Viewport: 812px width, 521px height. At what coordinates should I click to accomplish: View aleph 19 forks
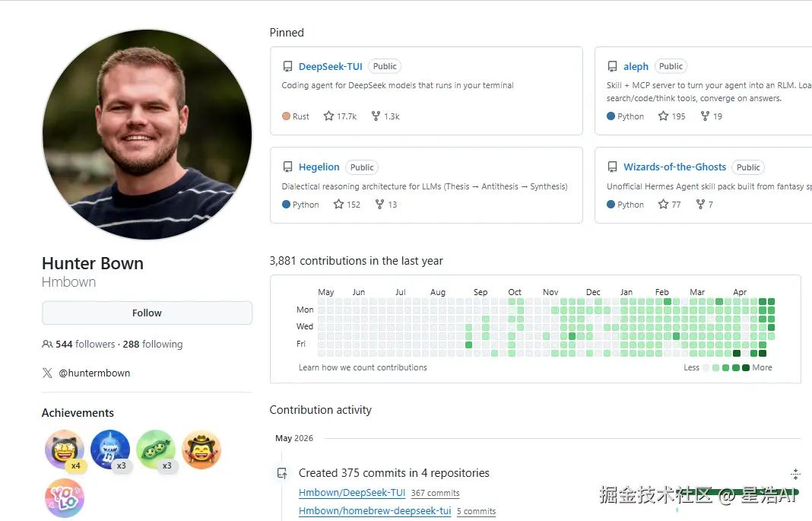pos(711,116)
